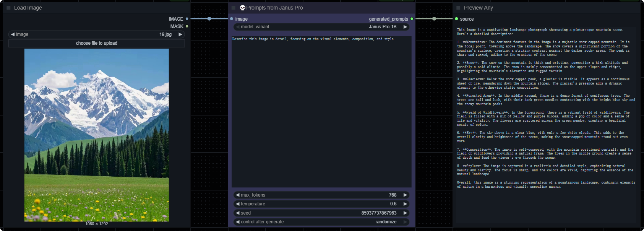
Task: Open the control after generate randomize selector
Action: coord(321,222)
